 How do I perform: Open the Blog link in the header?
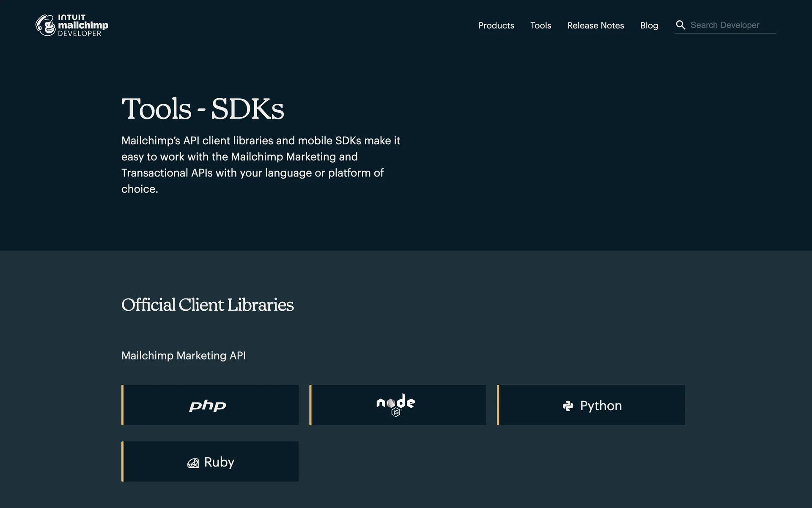click(x=649, y=25)
